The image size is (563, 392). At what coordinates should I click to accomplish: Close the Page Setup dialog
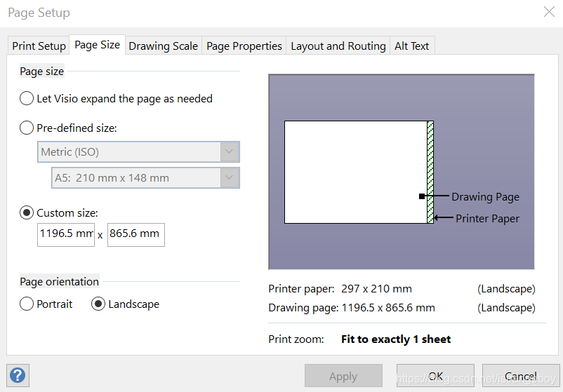549,12
